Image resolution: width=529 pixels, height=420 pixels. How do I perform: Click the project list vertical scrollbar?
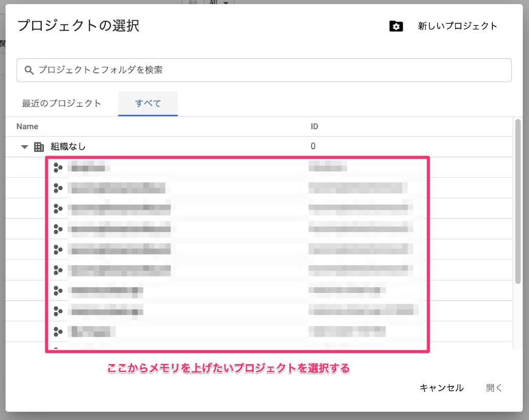pyautogui.click(x=518, y=201)
